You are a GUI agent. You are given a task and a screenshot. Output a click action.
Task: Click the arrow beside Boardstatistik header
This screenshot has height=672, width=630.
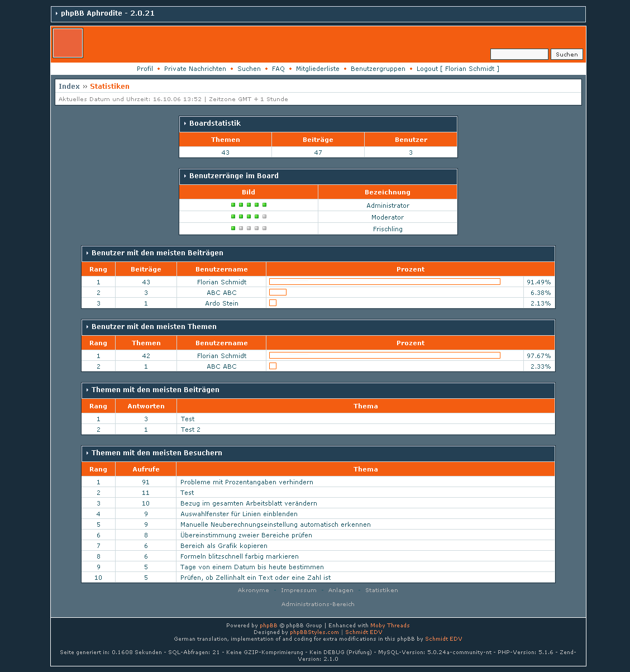tap(185, 123)
